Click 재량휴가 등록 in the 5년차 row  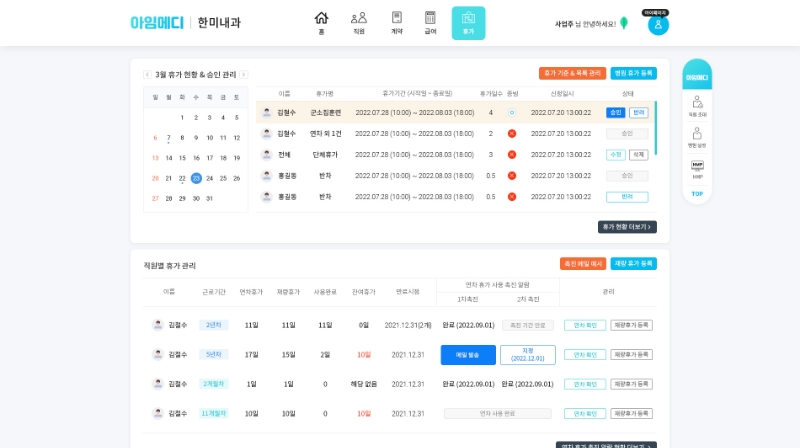[631, 355]
